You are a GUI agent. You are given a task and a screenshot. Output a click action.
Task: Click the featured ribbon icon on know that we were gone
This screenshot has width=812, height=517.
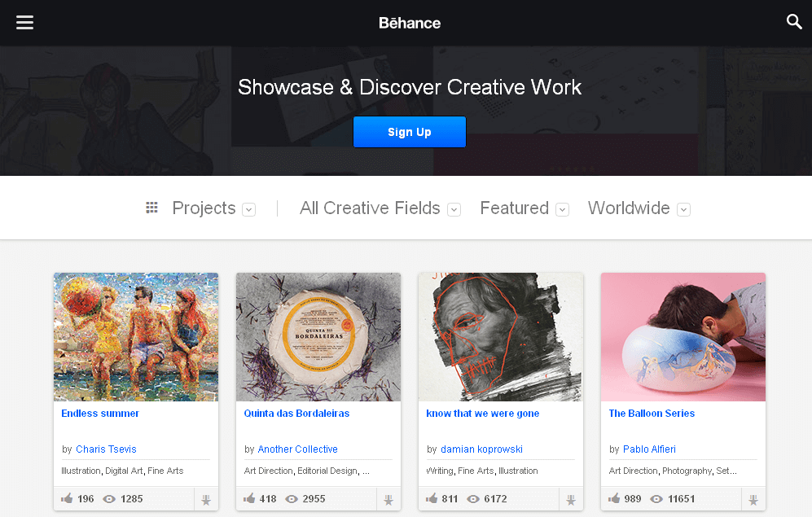coord(571,499)
